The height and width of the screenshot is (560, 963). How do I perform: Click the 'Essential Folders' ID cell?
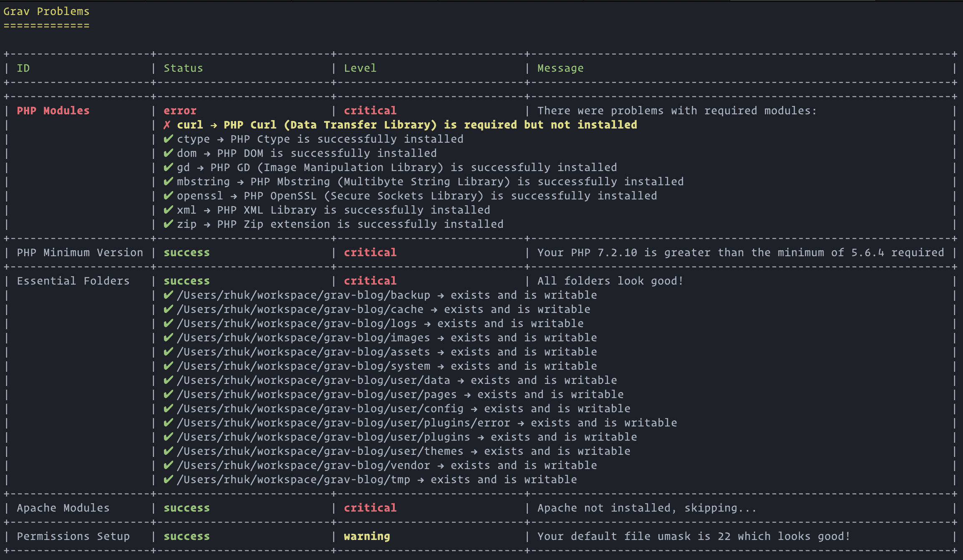[x=73, y=281]
